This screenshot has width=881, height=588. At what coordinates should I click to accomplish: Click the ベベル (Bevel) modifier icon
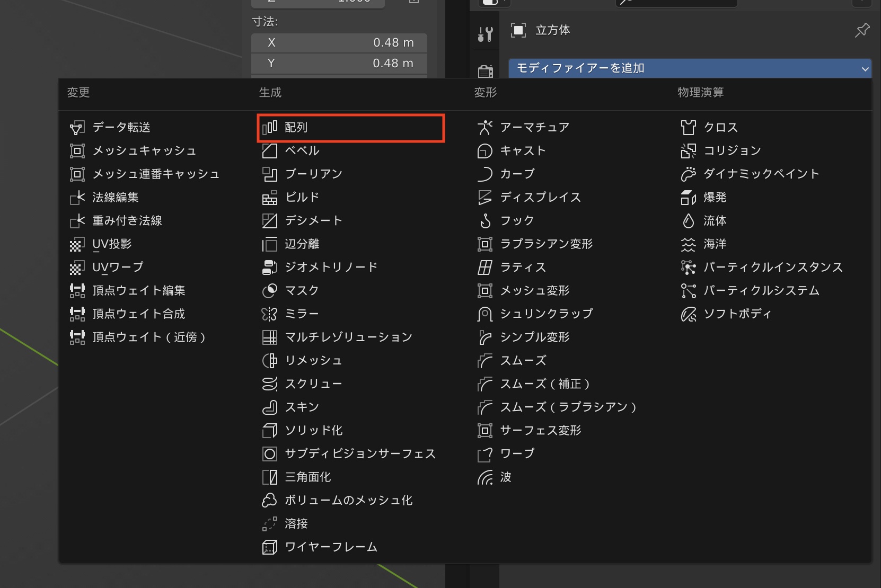270,151
